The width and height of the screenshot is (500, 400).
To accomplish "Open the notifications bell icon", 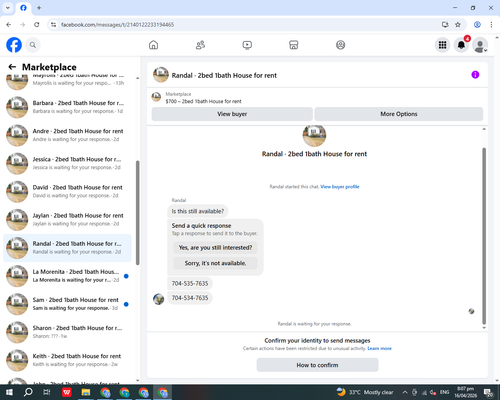I will pyautogui.click(x=461, y=45).
